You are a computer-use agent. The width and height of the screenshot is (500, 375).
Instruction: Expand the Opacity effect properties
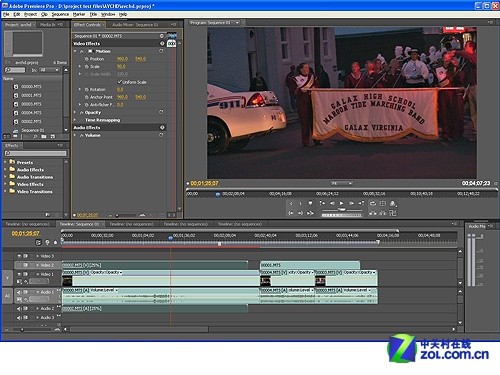point(75,112)
